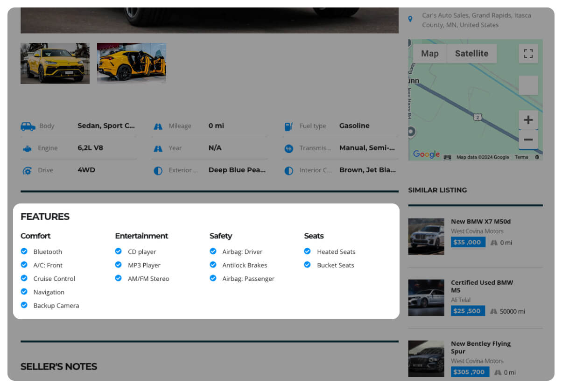Zoom in on the Google map

click(528, 120)
